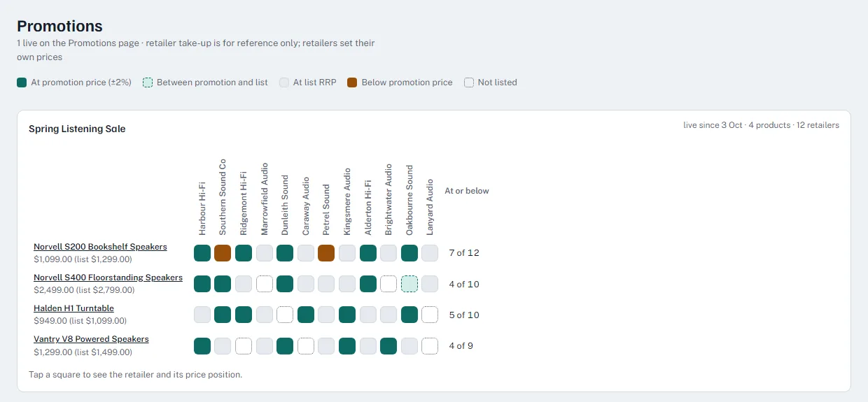This screenshot has height=402, width=868.
Task: Tap Harbour Hi-Fi square for Vantry V8
Action: coord(202,345)
